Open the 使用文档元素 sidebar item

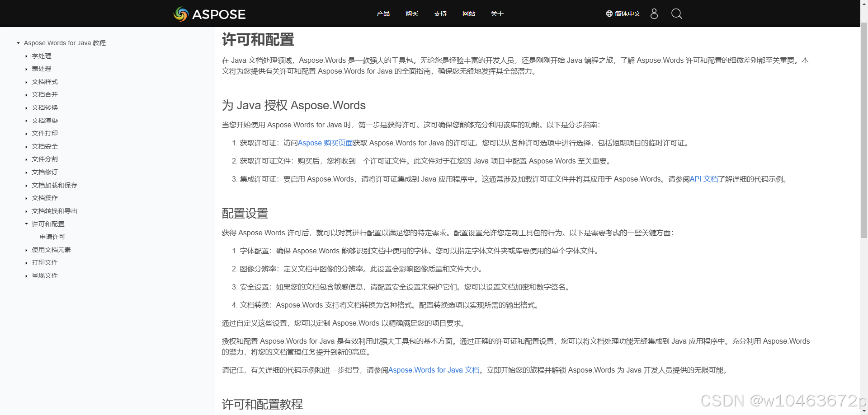51,250
